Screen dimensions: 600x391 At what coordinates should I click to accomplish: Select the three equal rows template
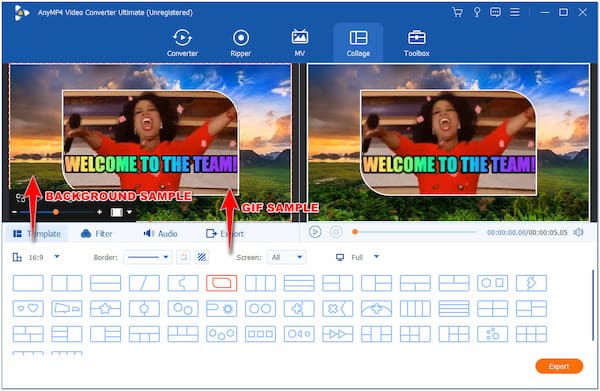click(x=299, y=283)
